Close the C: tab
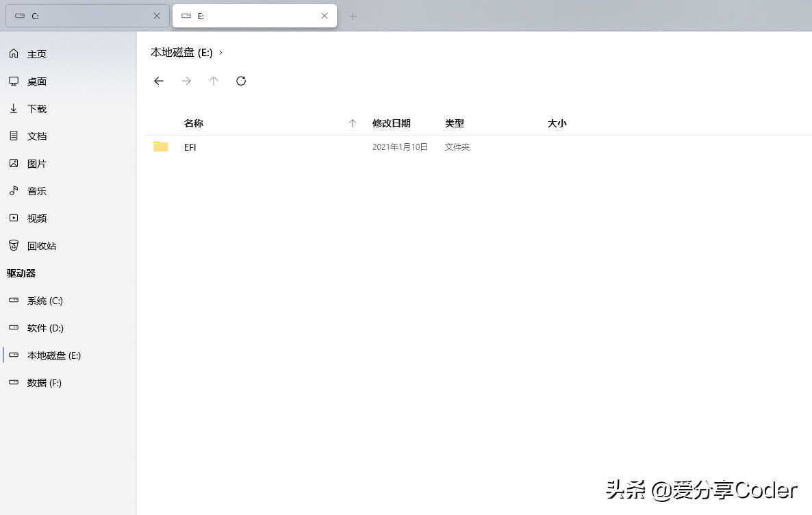Screen dimensions: 812x515 click(x=157, y=16)
